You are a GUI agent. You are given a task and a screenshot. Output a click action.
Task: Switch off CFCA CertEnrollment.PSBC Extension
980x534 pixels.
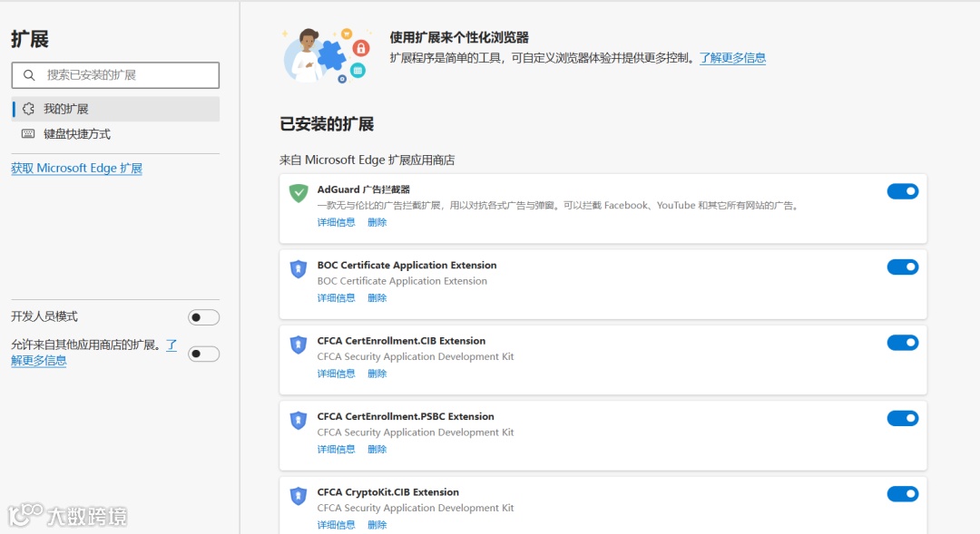903,418
